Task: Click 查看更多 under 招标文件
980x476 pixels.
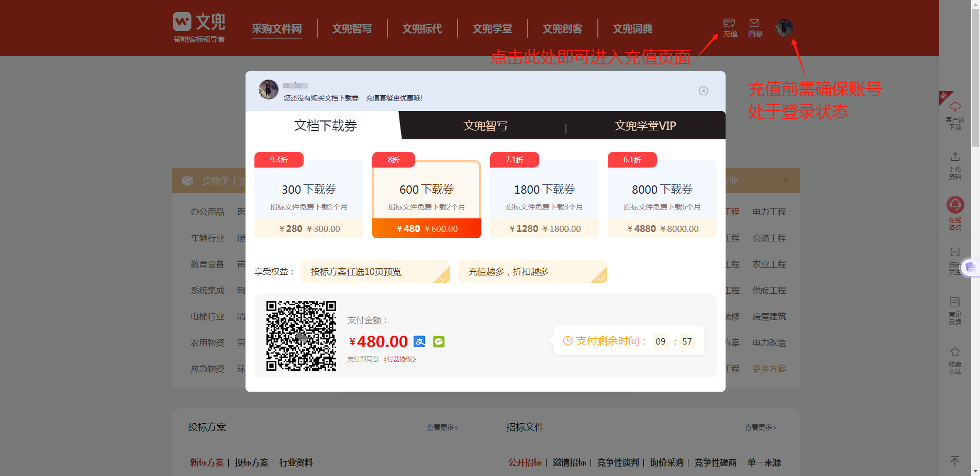Action: coord(761,427)
